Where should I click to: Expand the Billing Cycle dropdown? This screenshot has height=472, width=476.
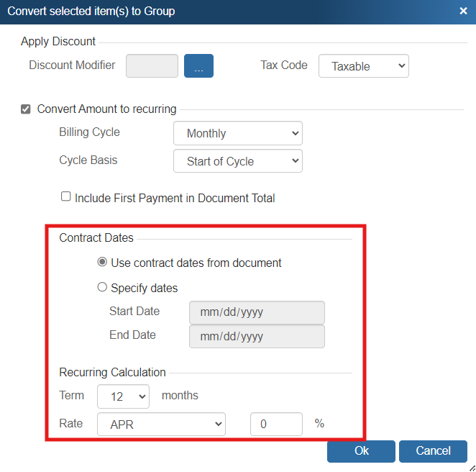coord(238,133)
